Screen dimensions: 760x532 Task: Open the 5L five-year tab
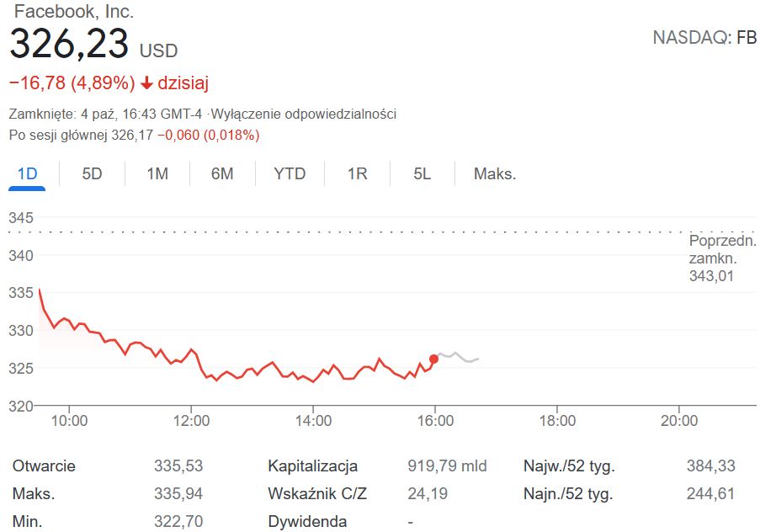[x=423, y=174]
